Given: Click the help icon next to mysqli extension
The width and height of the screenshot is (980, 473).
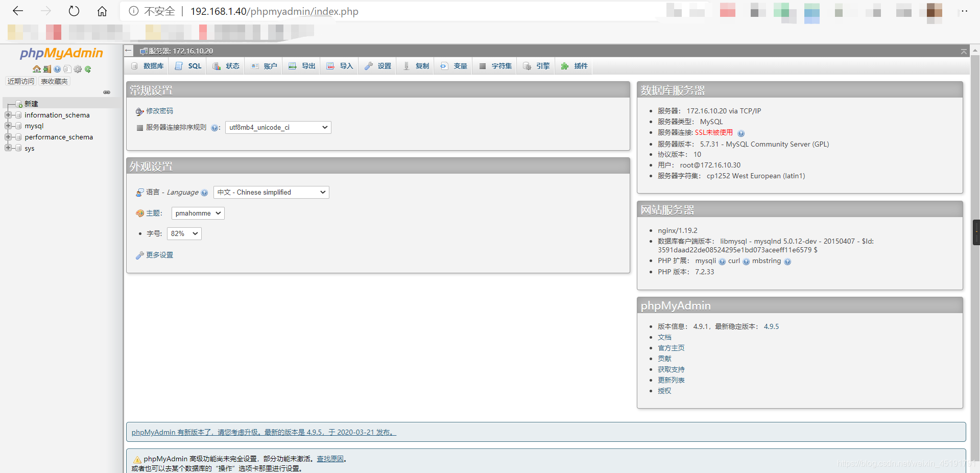Looking at the screenshot, I should coord(722,262).
